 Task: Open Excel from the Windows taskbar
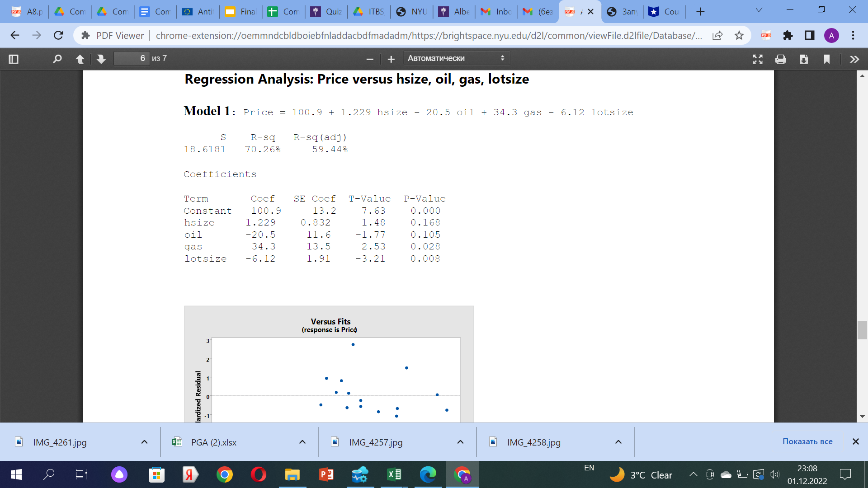coord(393,474)
